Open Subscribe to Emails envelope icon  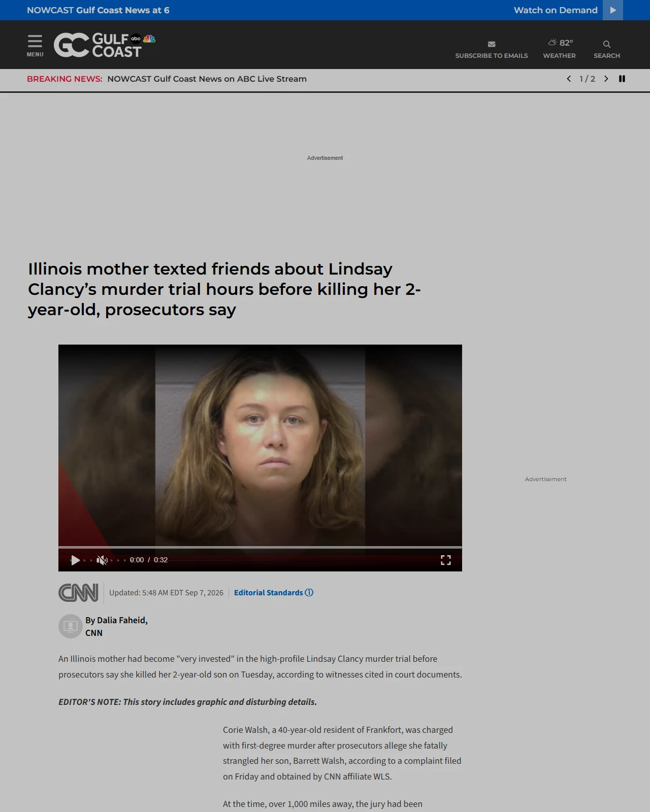(492, 44)
